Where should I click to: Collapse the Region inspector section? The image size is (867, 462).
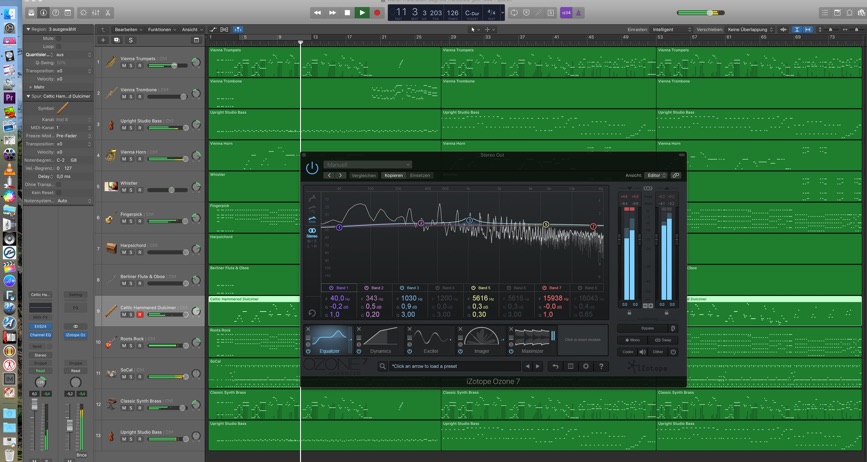(x=28, y=29)
